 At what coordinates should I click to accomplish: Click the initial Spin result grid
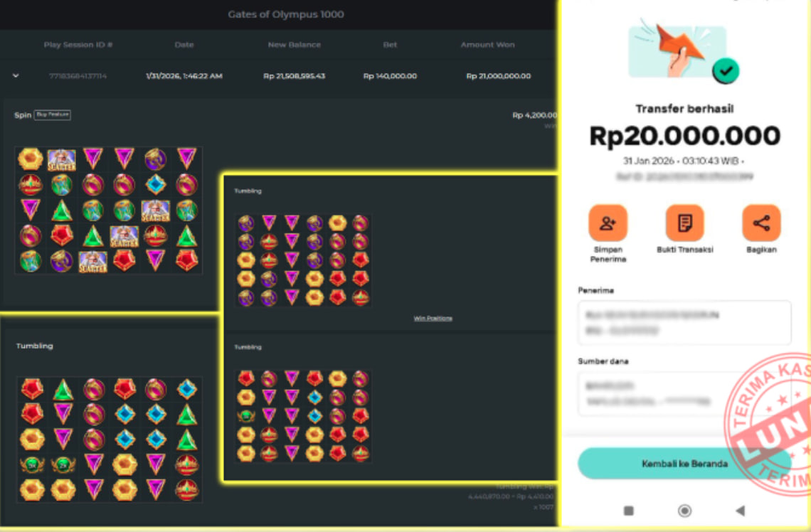(x=109, y=210)
